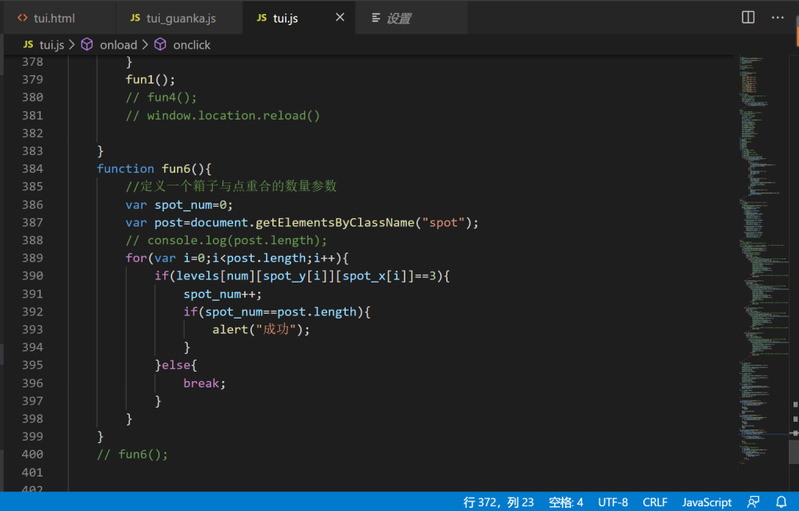Open the tui_guanka.js tab
The width and height of the screenshot is (799, 511).
179,18
